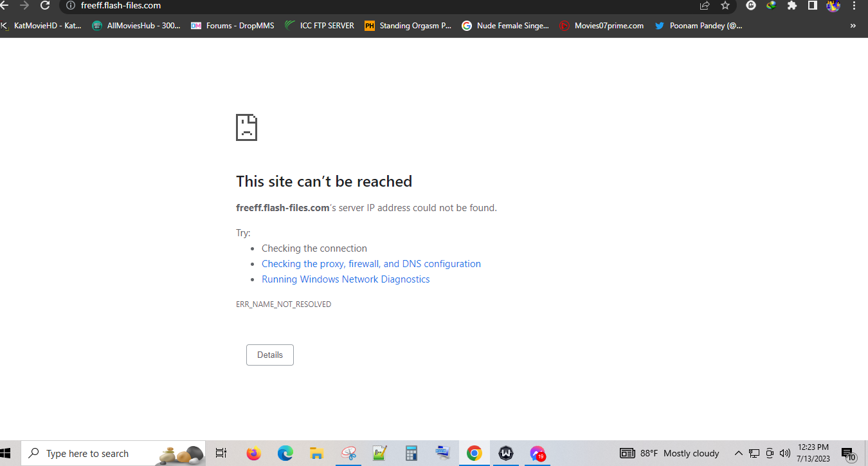Open the KatMovieHD bookmark
The width and height of the screenshot is (868, 466).
coord(41,26)
